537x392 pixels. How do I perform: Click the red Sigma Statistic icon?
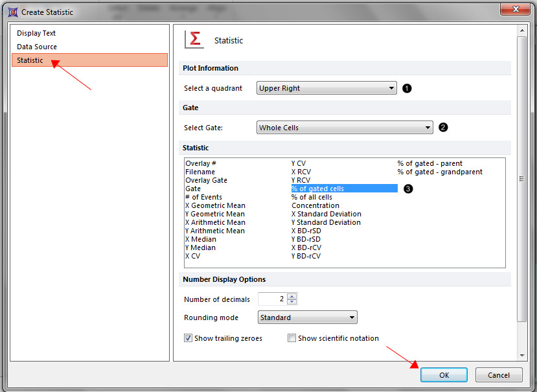point(194,40)
